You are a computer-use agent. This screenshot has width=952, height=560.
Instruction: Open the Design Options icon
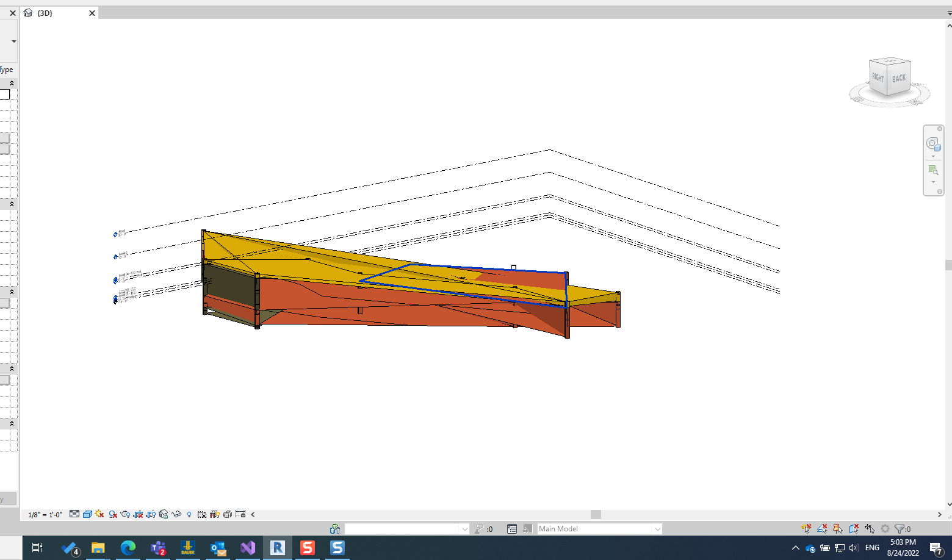[512, 529]
